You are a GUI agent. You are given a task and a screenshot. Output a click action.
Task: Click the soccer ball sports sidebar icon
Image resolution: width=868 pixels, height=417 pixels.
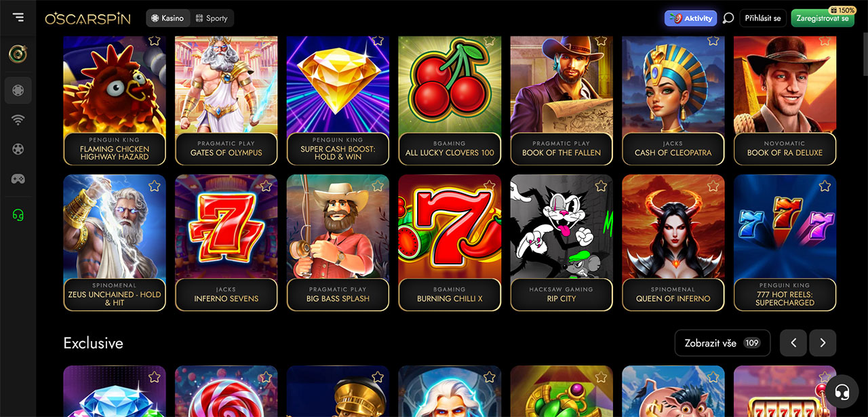18,149
